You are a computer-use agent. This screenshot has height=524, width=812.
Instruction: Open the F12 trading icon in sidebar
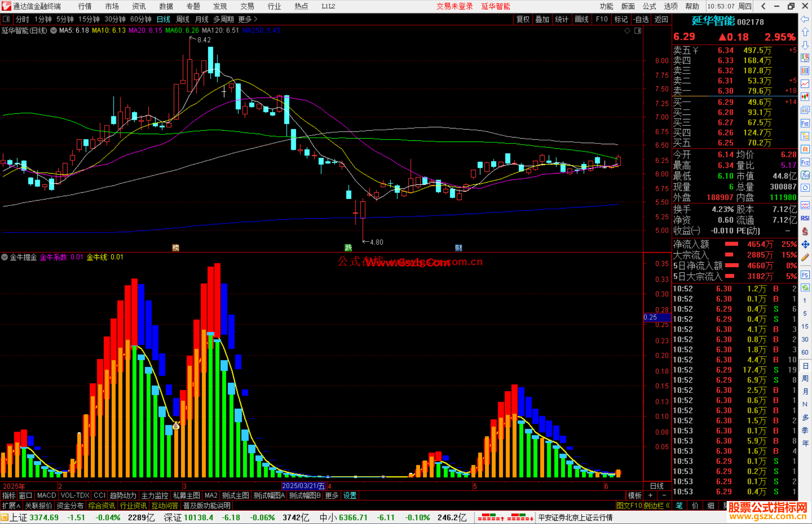[805, 162]
